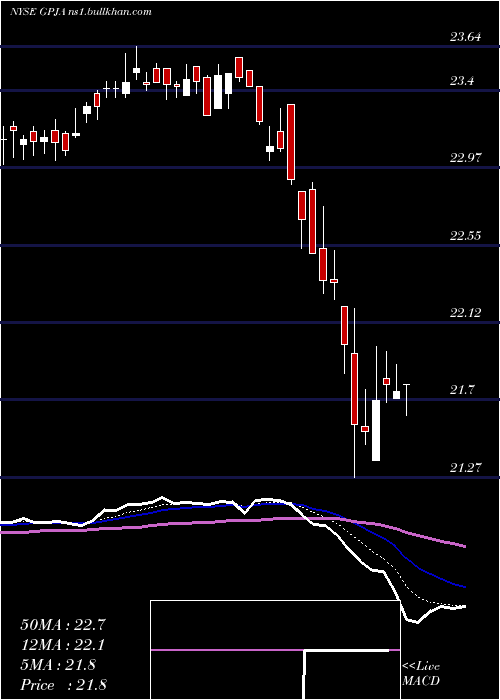The height and width of the screenshot is (700, 500).
Task: Click the 50MA : 22.7 readout
Action: point(62,625)
